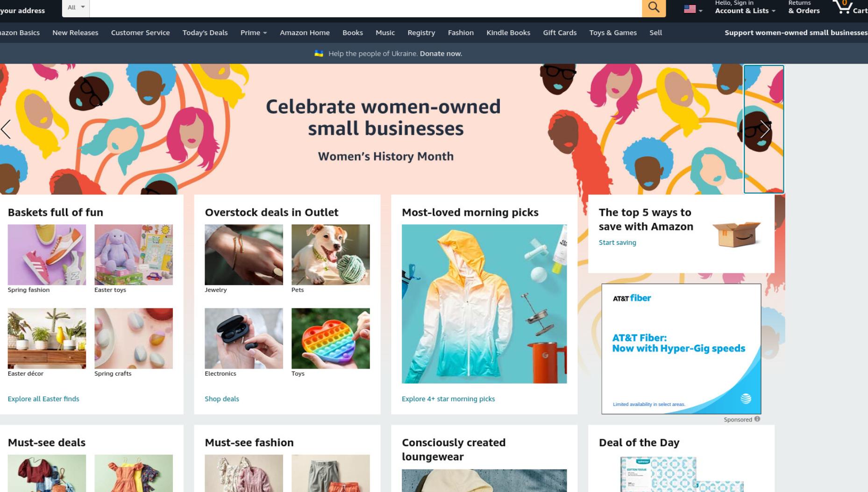868x492 pixels.
Task: Click inside the search text field
Action: click(366, 7)
